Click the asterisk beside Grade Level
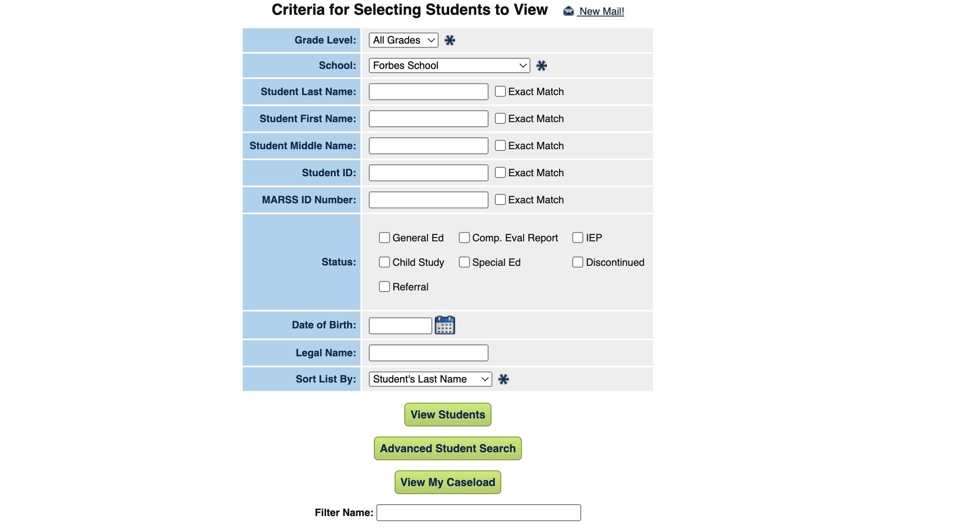 pos(450,40)
